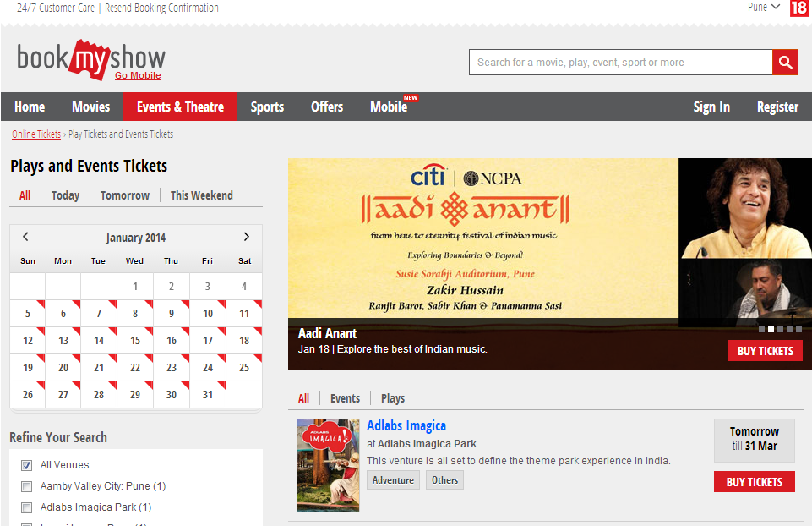
Task: Select All tab above event listings
Action: (303, 398)
